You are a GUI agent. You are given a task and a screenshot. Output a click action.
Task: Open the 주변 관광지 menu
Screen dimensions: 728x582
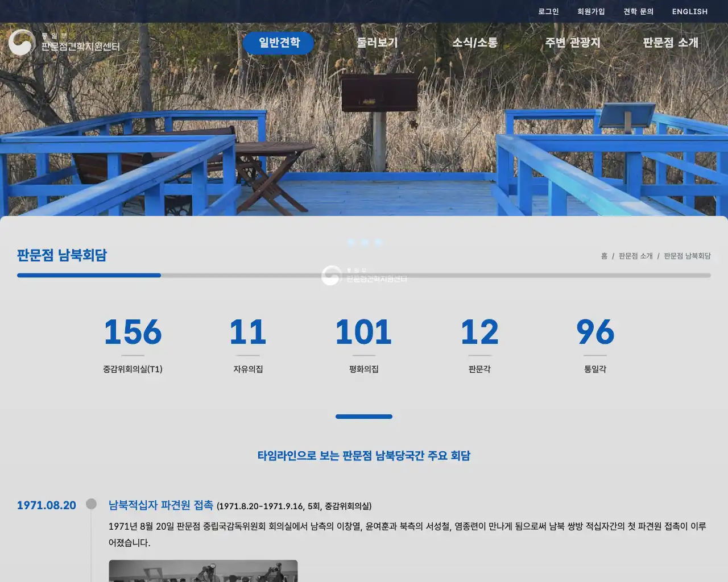click(573, 43)
